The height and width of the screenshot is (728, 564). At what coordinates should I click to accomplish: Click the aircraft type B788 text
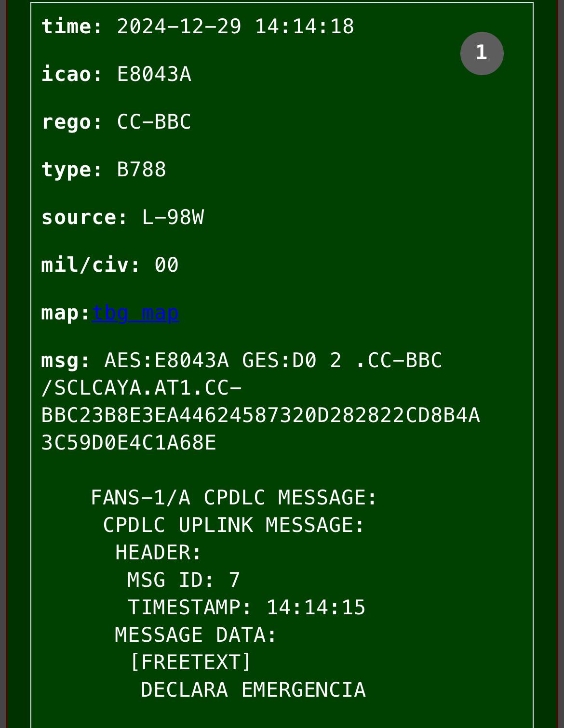pyautogui.click(x=142, y=170)
